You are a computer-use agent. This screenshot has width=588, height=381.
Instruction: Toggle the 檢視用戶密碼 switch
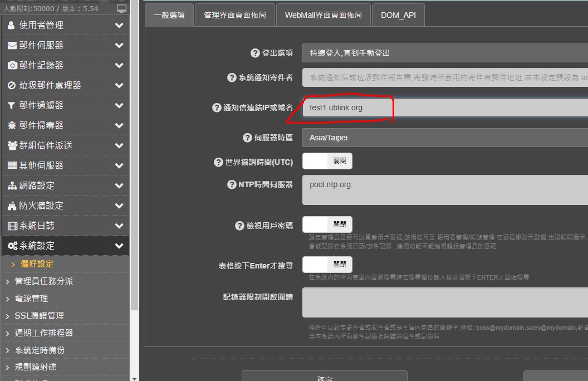tap(327, 224)
